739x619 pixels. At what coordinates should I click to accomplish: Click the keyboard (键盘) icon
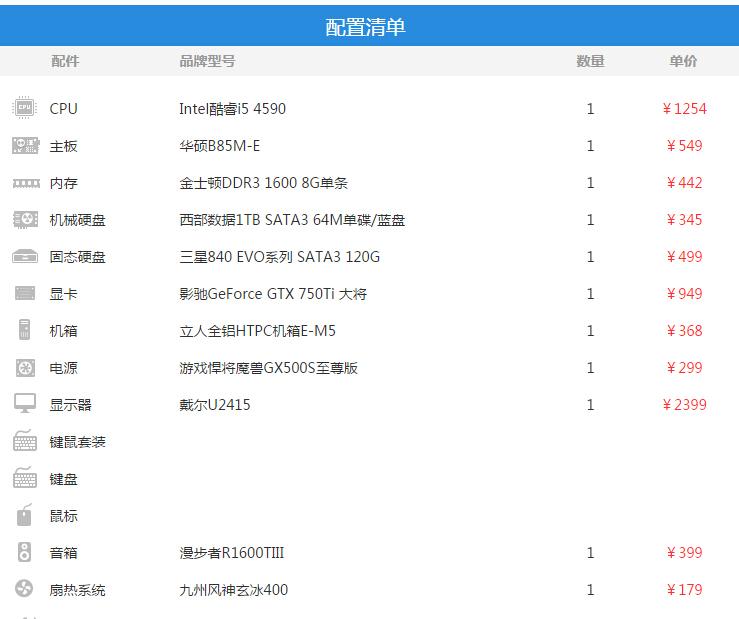25,478
